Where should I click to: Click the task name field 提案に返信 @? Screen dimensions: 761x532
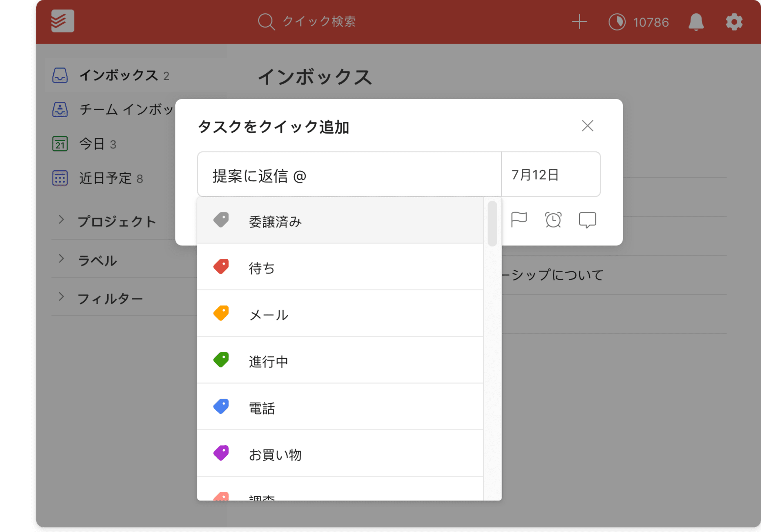coord(349,174)
